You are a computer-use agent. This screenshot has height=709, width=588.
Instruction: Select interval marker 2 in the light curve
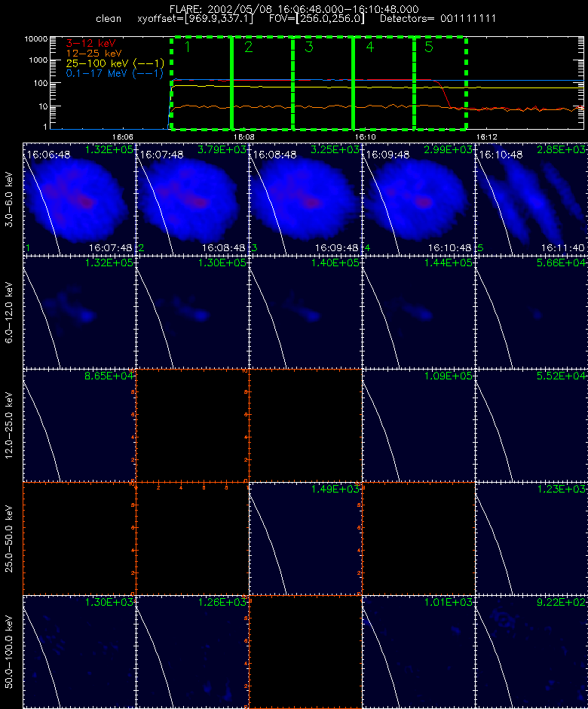click(248, 47)
